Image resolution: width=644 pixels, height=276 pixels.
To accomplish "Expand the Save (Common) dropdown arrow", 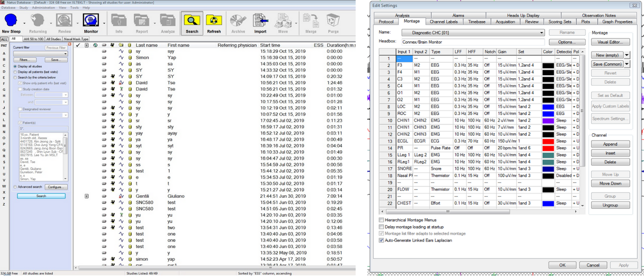I will pos(627,64).
